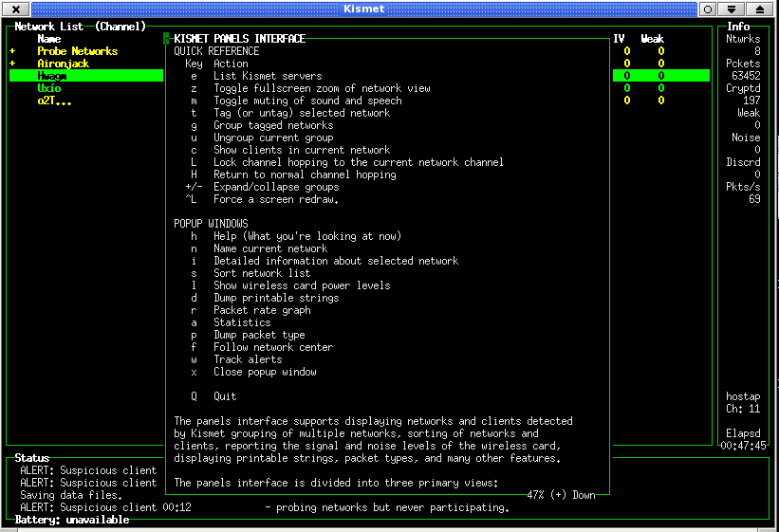Select the Uxio network entry

tap(49, 88)
